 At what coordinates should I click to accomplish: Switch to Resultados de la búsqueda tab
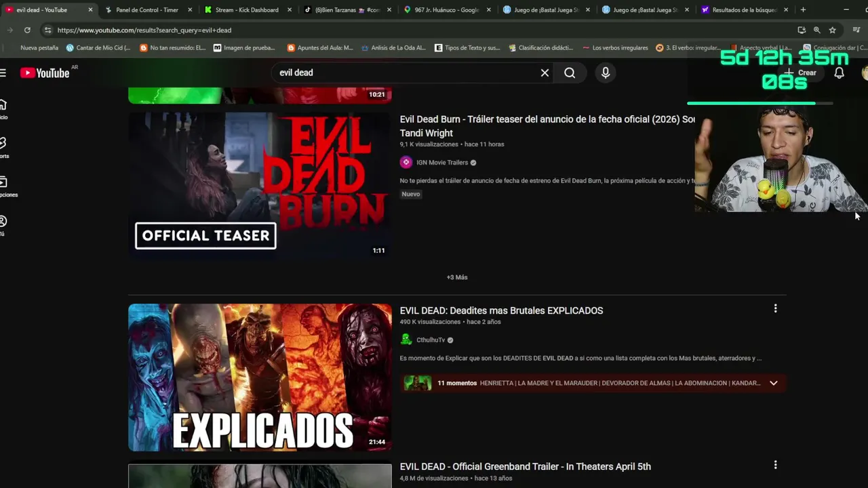[x=745, y=9]
